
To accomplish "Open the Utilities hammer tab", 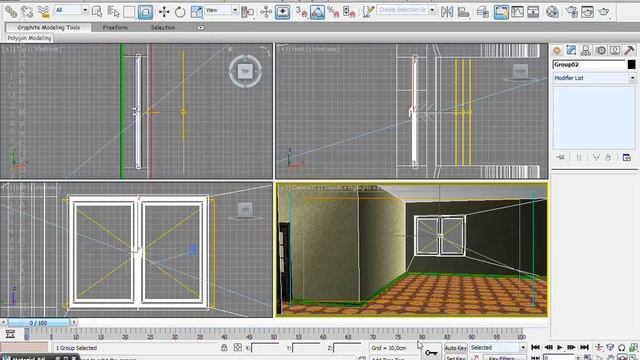I will click(x=629, y=51).
